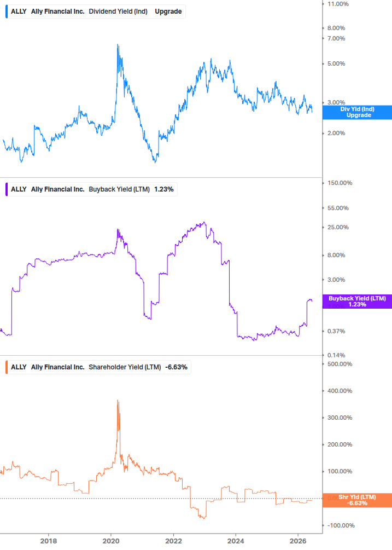The height and width of the screenshot is (550, 392).
Task: Click the blue Div Yld (Ind) Upgrade tag
Action: click(x=357, y=112)
